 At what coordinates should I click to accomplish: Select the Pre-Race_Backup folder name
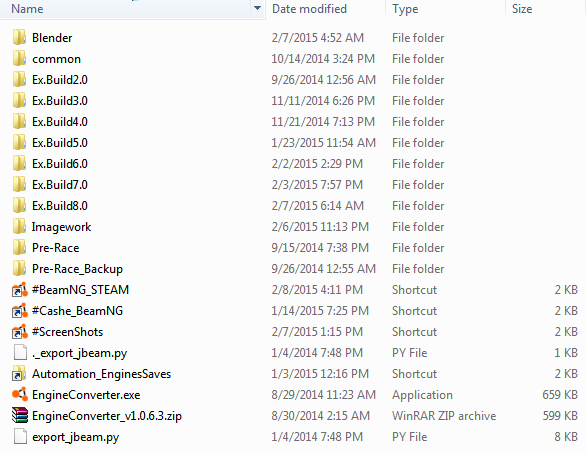tap(77, 269)
